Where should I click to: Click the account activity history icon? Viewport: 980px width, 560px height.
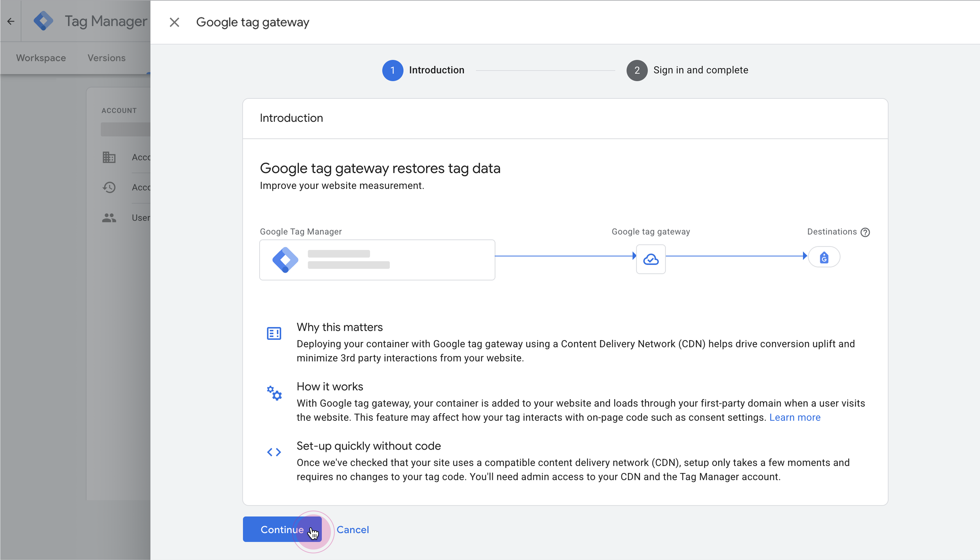[x=109, y=187]
